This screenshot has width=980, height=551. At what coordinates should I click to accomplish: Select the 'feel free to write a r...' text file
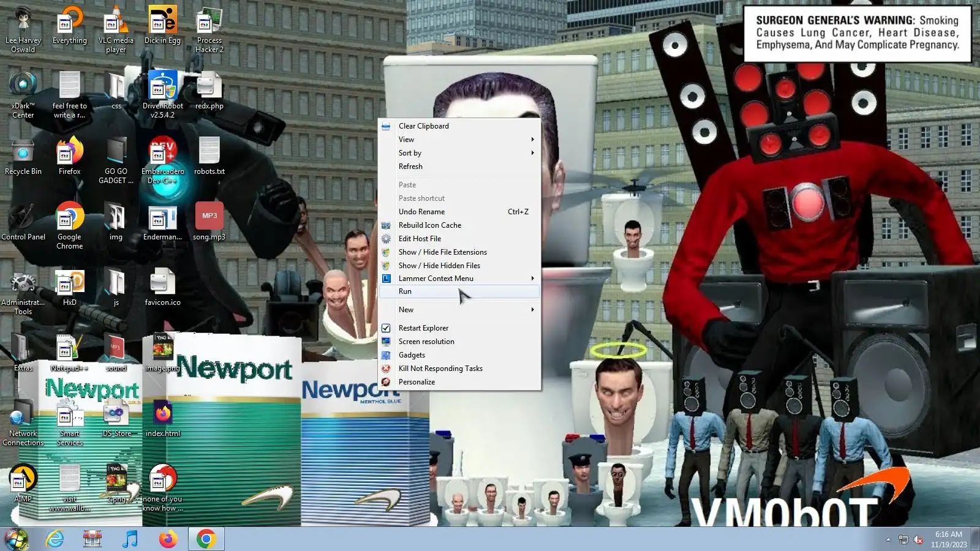[70, 95]
